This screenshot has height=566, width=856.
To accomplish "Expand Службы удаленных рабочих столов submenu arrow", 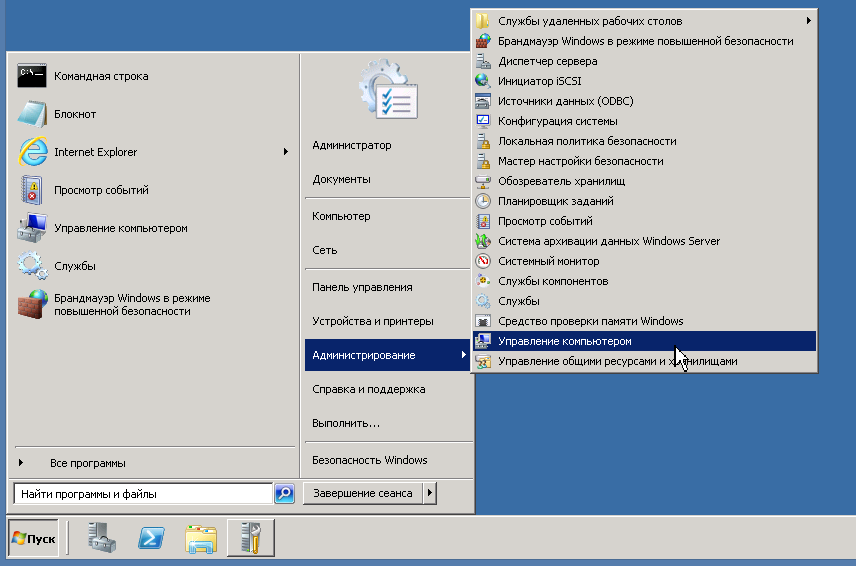I will tap(809, 21).
